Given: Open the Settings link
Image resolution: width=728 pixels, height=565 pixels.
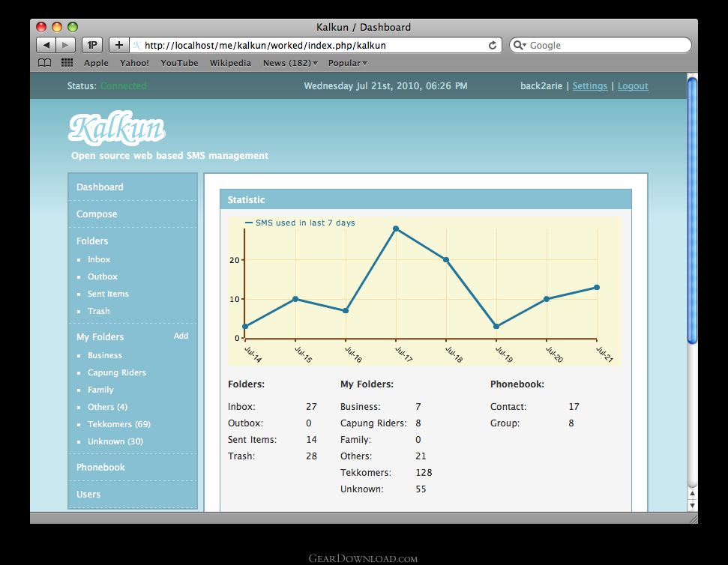Looking at the screenshot, I should pyautogui.click(x=589, y=86).
